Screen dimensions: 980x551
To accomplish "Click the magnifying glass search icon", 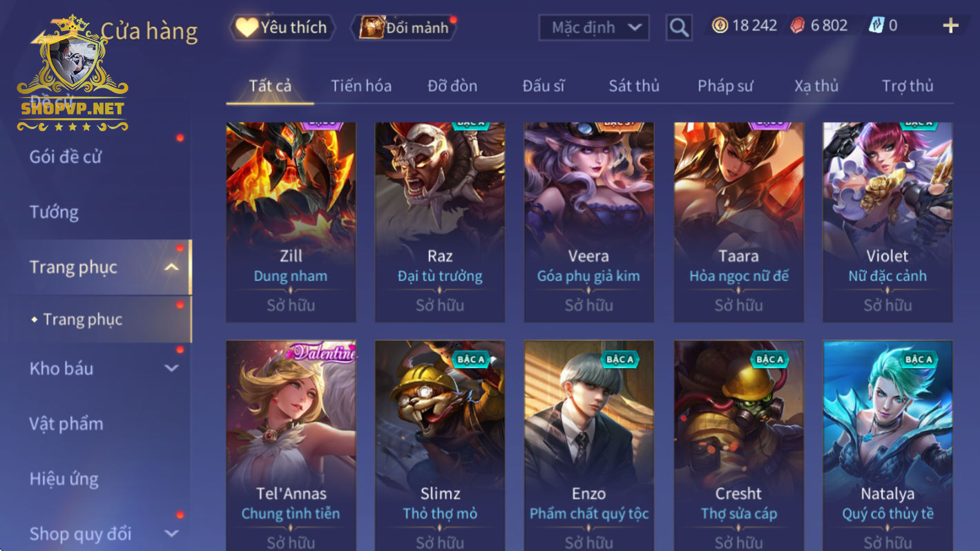I will [679, 28].
